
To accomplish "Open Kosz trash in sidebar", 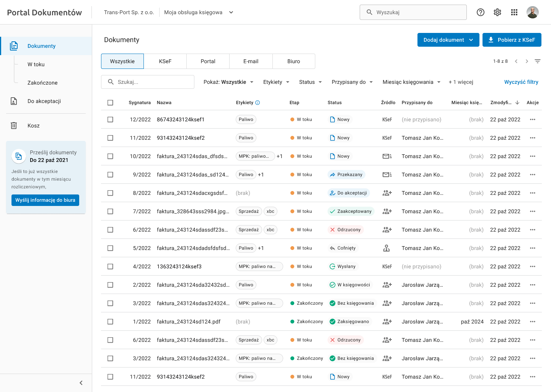I will click(x=34, y=126).
